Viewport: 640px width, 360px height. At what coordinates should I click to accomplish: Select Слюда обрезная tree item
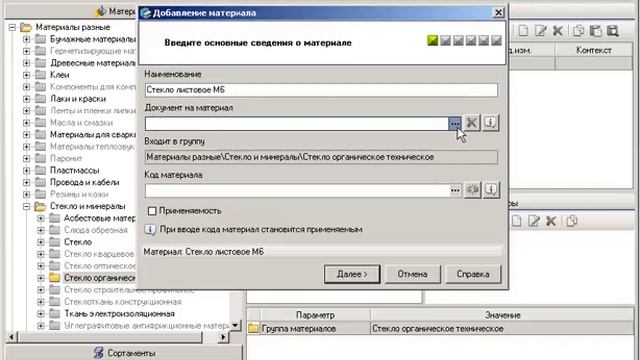coord(96,230)
